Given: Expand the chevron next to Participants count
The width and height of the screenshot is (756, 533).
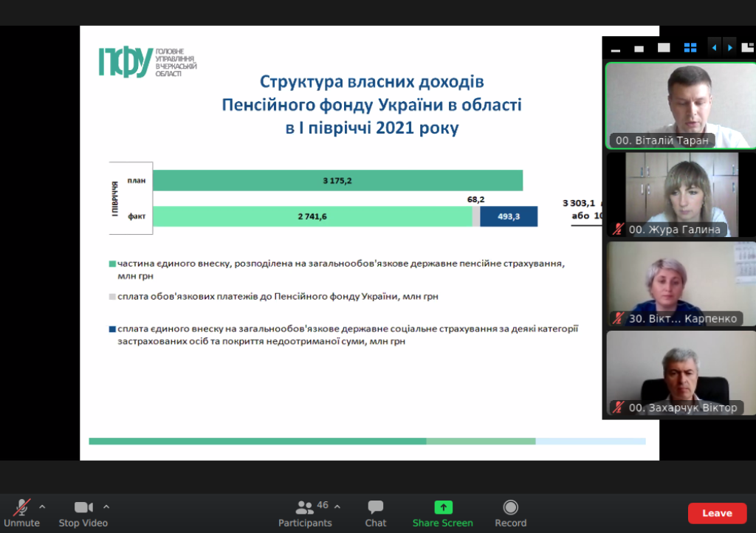Looking at the screenshot, I should click(337, 507).
